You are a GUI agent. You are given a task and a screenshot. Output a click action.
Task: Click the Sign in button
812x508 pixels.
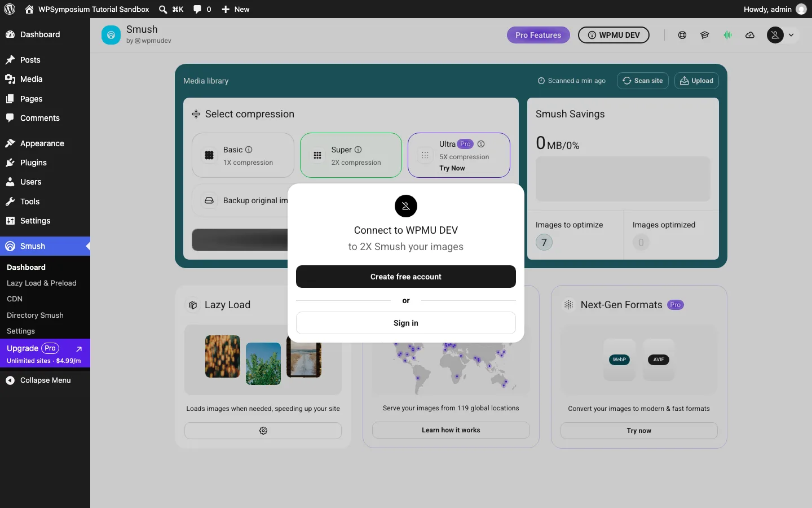click(x=406, y=323)
